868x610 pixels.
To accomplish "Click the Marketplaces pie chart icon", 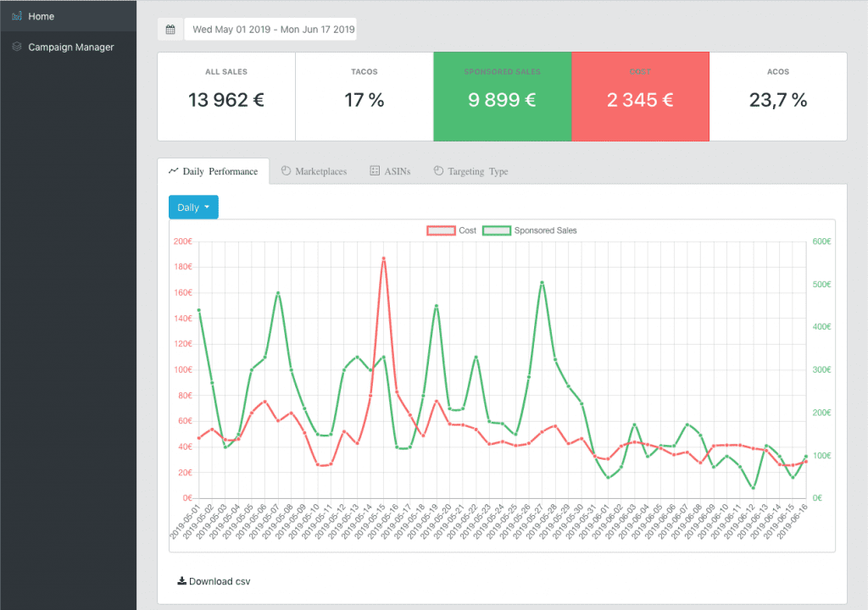I will [286, 171].
